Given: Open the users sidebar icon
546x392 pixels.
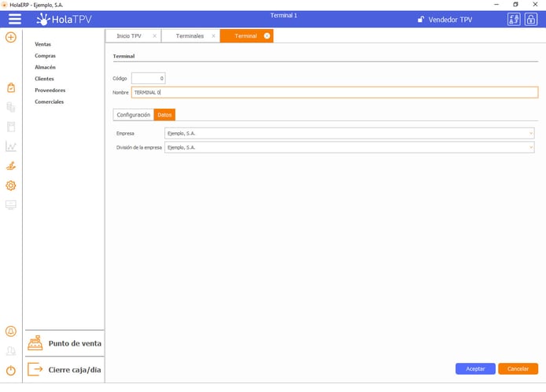Looking at the screenshot, I should (11, 350).
